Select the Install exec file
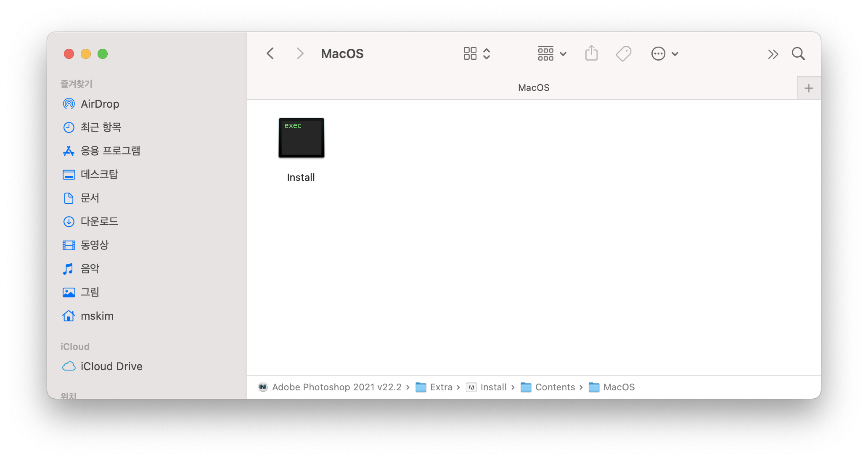The width and height of the screenshot is (868, 461). point(301,139)
